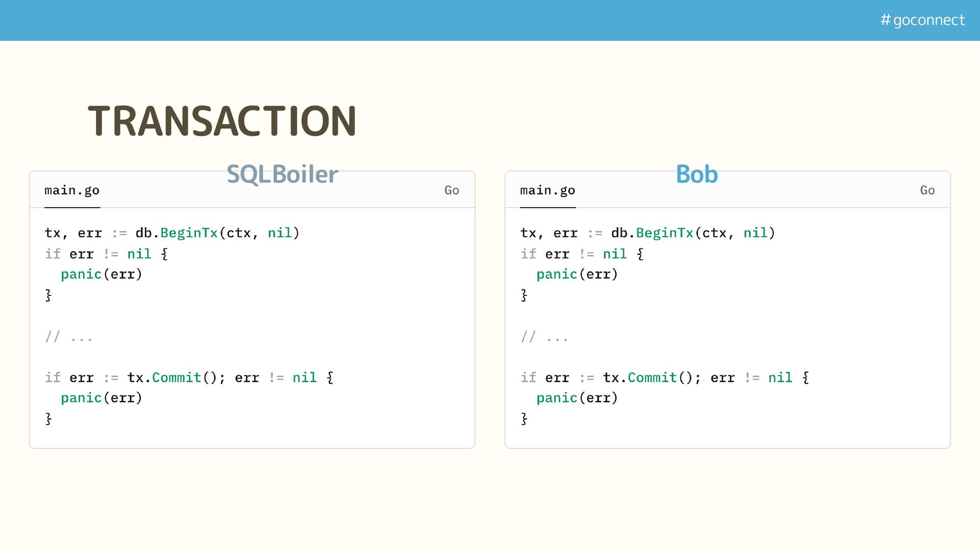Click the main.go tab in SQLBoiler panel
Viewport: 980px width, 551px height.
coord(72,190)
